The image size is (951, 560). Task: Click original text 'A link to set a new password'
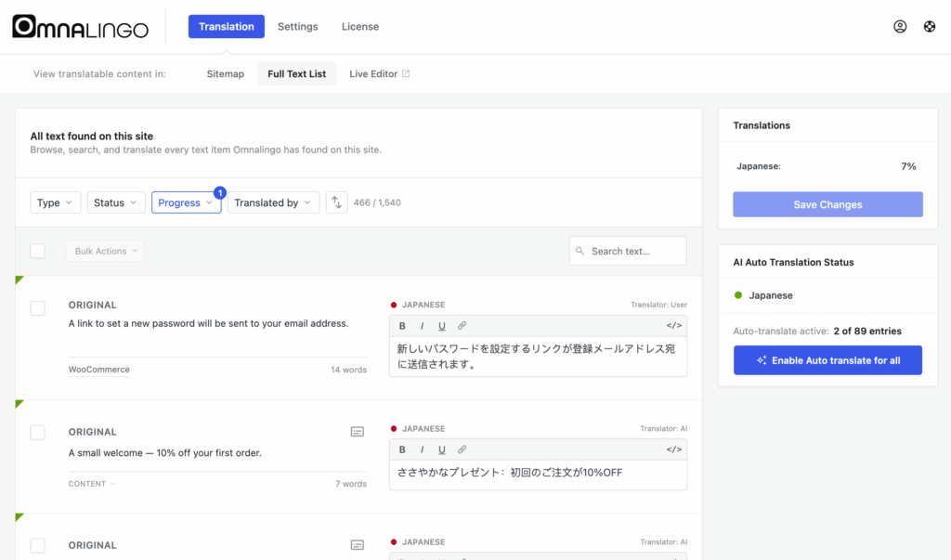tap(208, 323)
